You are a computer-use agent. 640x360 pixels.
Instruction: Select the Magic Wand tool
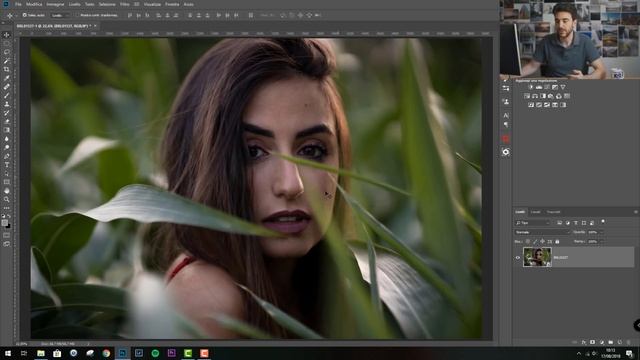(7, 61)
